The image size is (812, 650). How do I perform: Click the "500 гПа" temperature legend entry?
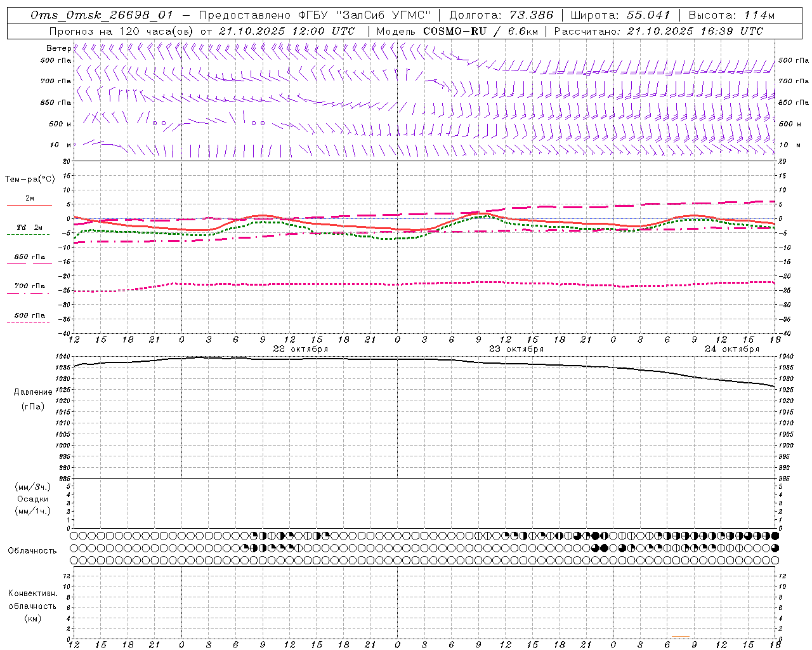(x=30, y=315)
